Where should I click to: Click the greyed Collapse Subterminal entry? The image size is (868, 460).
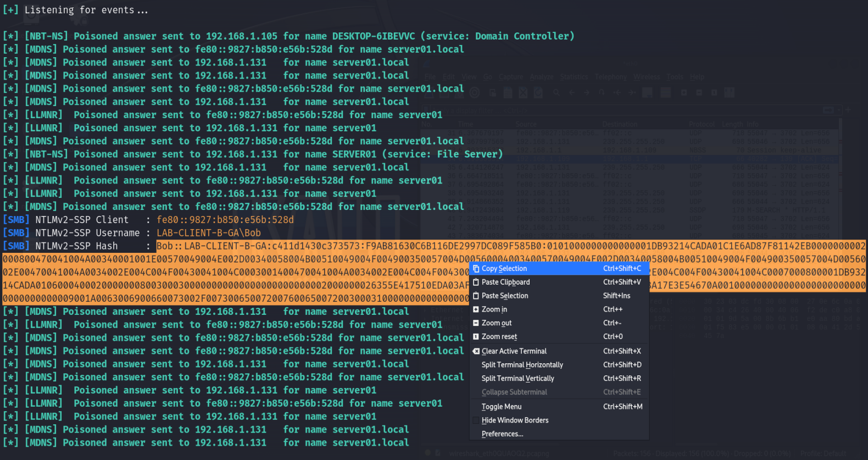tap(559, 392)
